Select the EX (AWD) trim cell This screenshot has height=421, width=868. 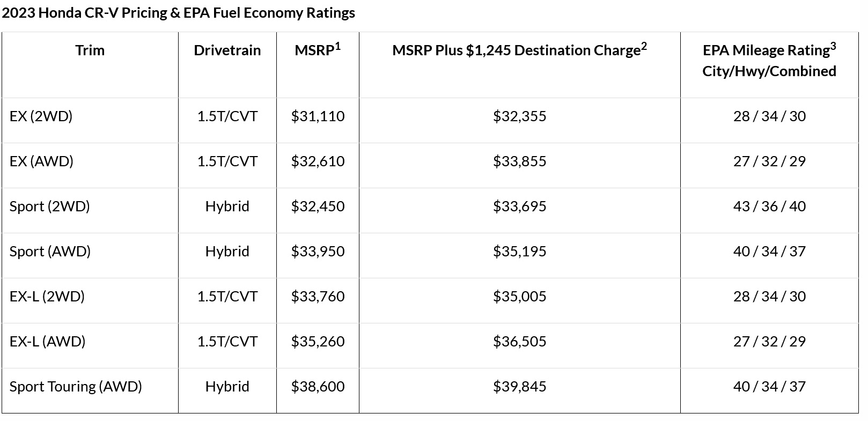point(41,161)
